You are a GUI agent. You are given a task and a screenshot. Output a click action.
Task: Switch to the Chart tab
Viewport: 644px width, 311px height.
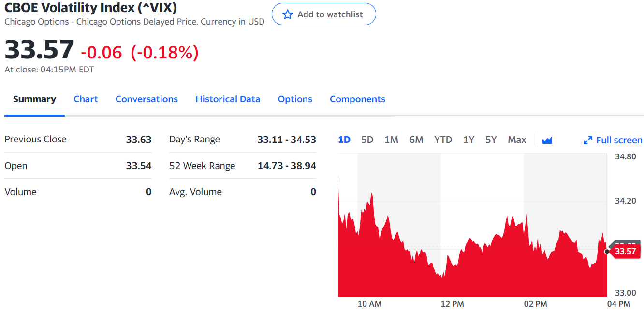86,99
